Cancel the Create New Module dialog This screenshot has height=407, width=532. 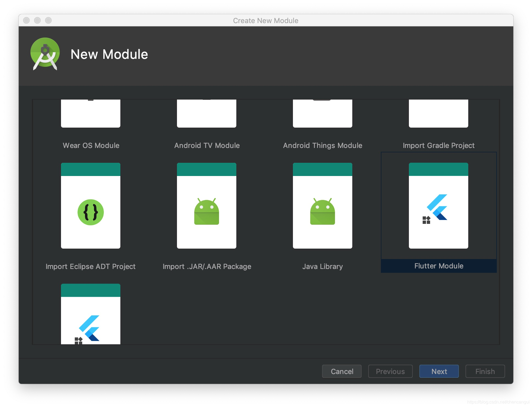click(x=342, y=371)
